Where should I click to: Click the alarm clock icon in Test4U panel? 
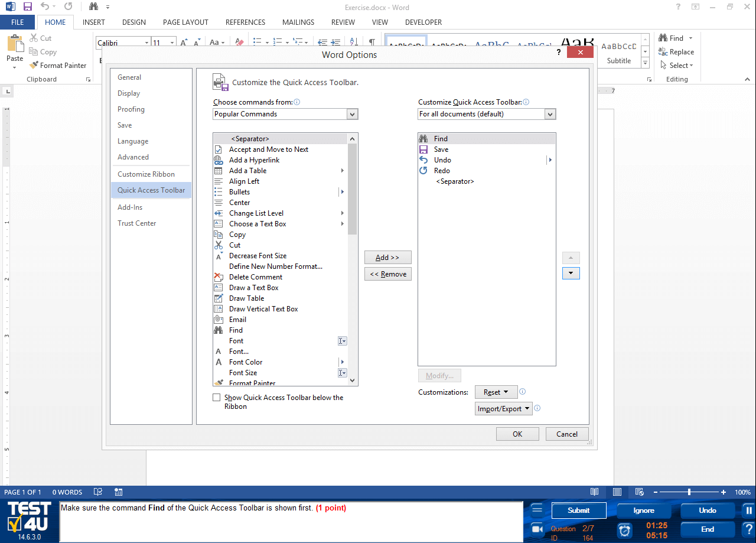[x=624, y=530]
